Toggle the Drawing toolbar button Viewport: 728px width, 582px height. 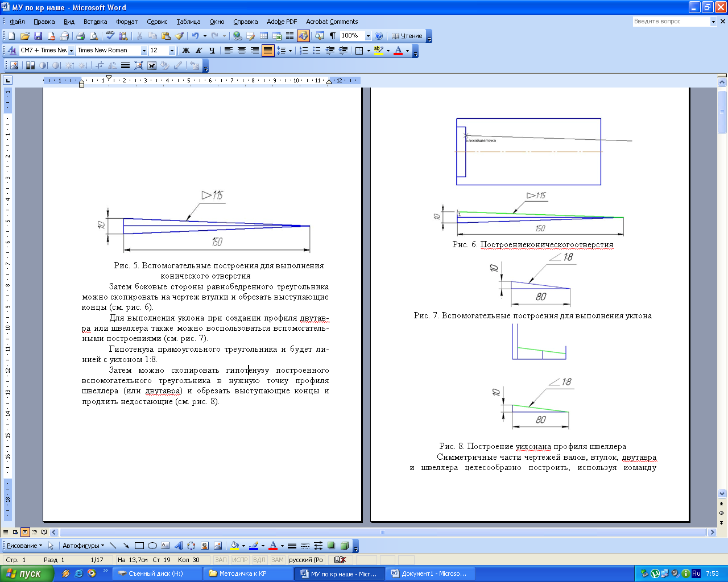coord(303,36)
